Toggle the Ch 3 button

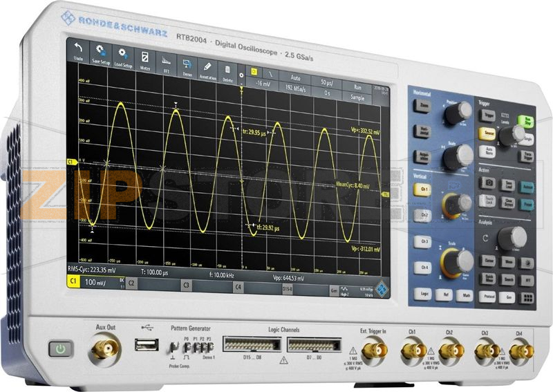424,241
